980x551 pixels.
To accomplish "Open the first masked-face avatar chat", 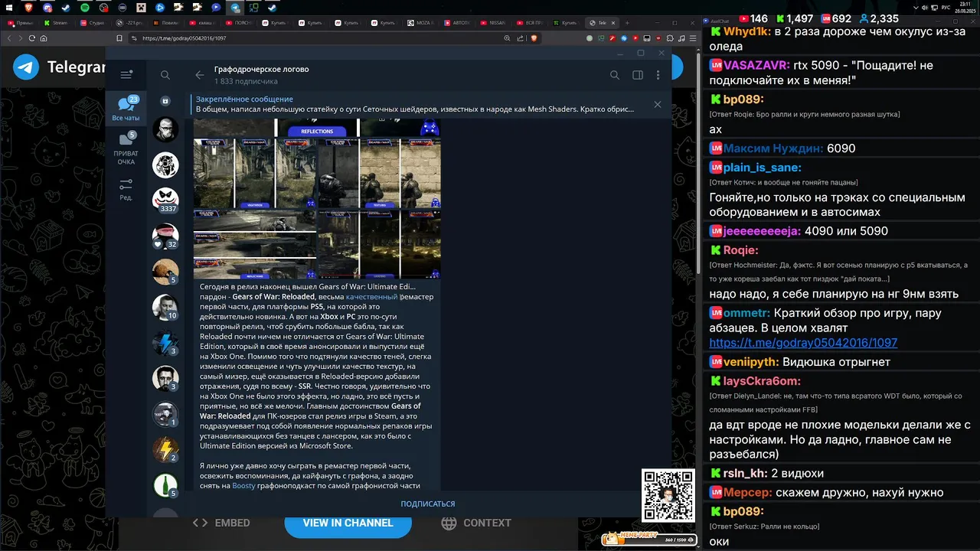I will pos(165,130).
